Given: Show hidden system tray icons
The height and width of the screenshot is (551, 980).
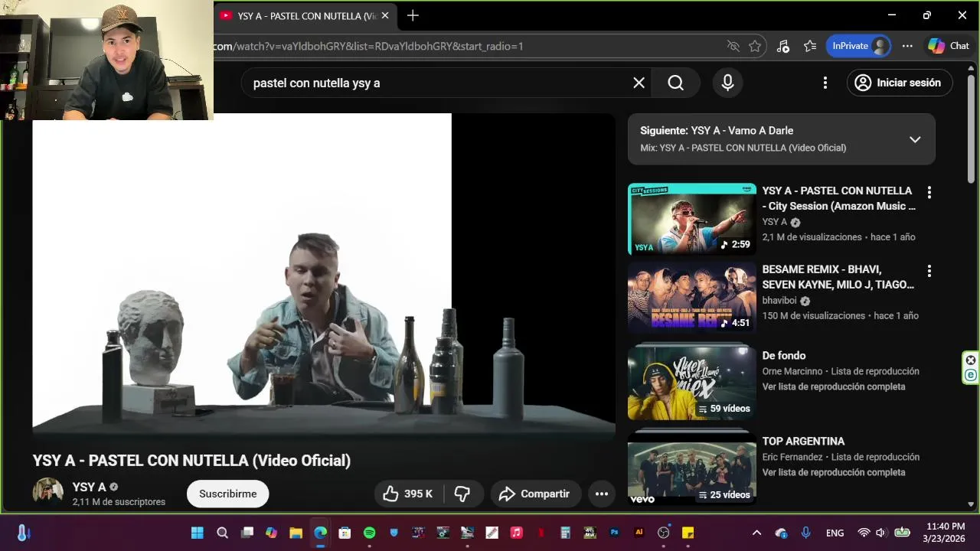Looking at the screenshot, I should tap(756, 533).
